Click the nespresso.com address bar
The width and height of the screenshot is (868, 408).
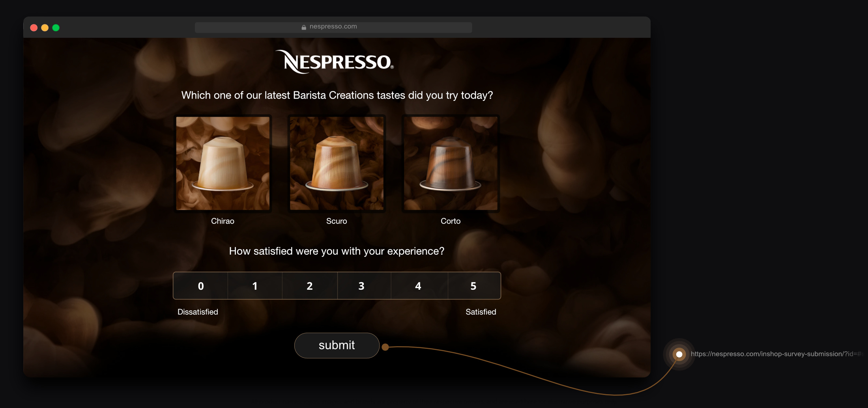coord(333,27)
